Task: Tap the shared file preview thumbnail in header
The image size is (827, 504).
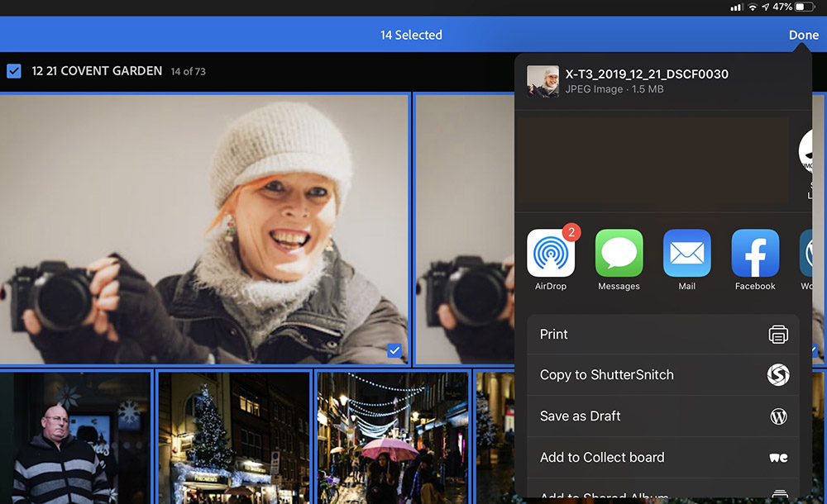Action: 543,82
